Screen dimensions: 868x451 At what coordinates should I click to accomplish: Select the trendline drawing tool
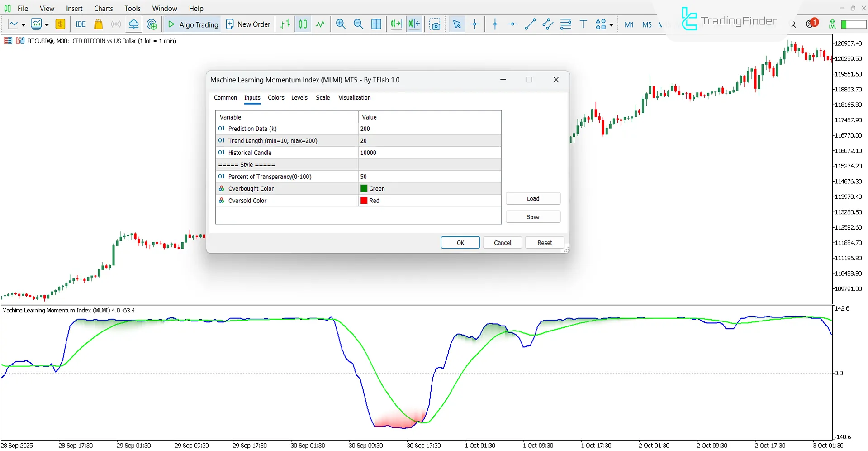coord(530,24)
